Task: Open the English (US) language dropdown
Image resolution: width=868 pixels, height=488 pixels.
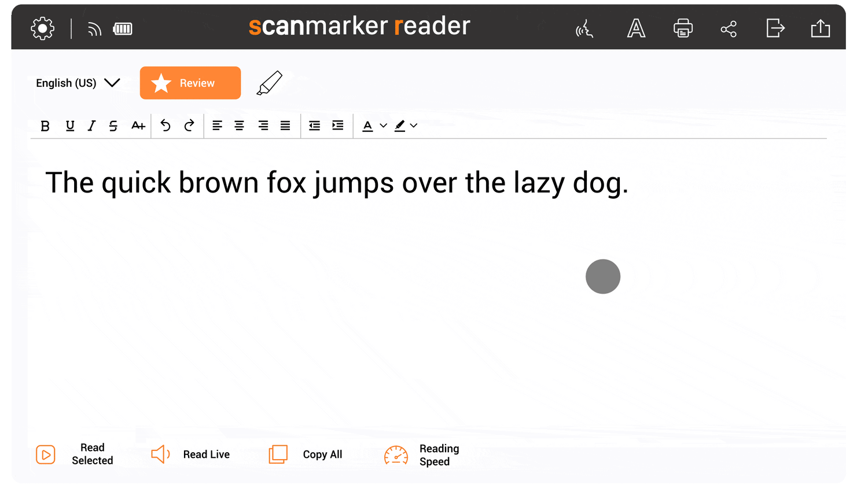Action: click(78, 83)
